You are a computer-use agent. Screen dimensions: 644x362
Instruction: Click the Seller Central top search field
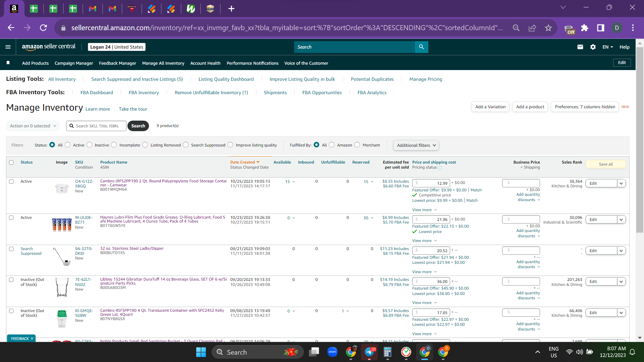tap(355, 47)
